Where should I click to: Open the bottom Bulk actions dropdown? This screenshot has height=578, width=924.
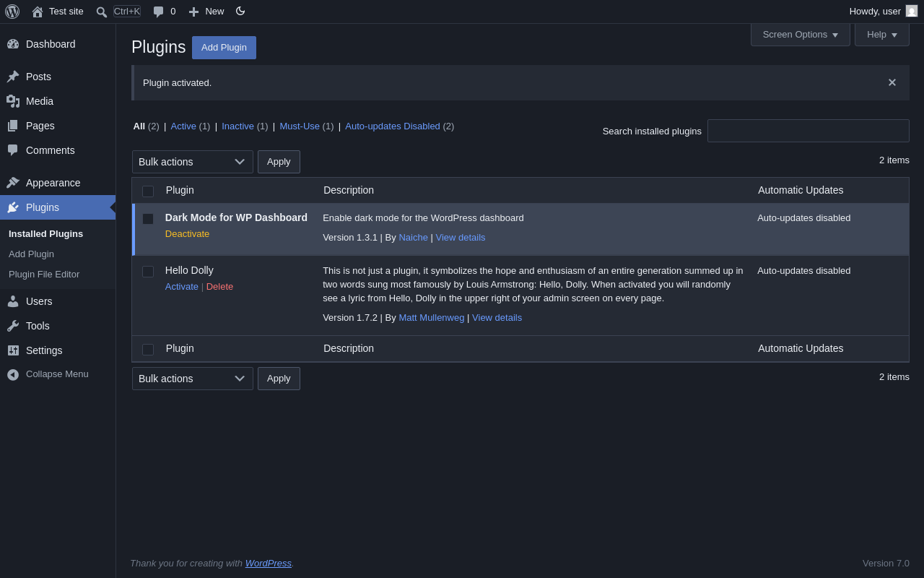coord(193,379)
